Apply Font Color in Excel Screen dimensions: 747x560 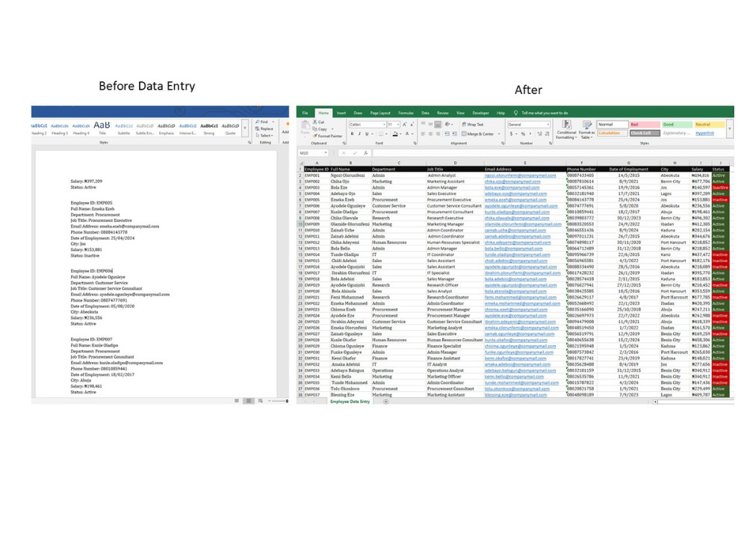click(407, 134)
